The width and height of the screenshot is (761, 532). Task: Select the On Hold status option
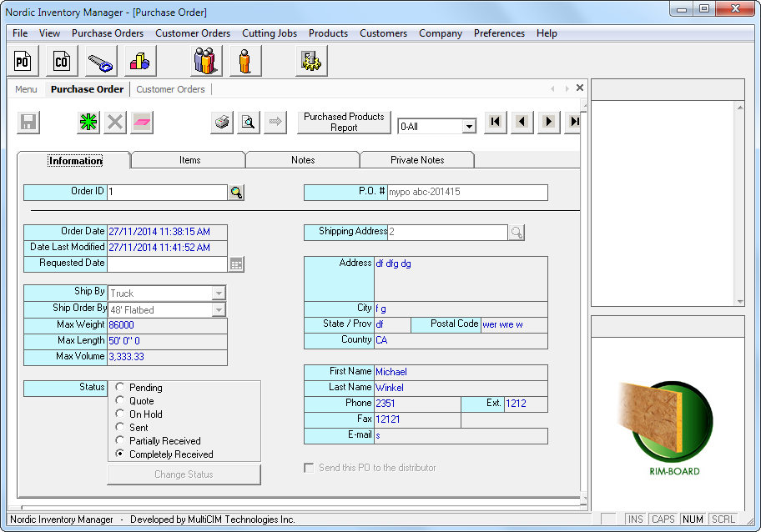[120, 414]
